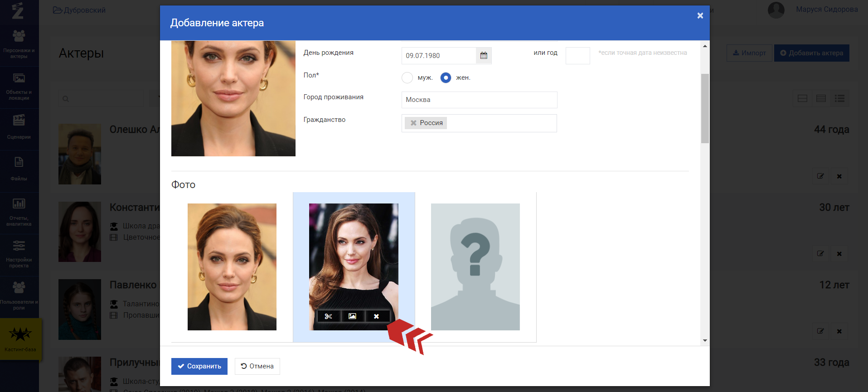Click Сохранить to save the actor
This screenshot has width=868, height=392.
(199, 366)
